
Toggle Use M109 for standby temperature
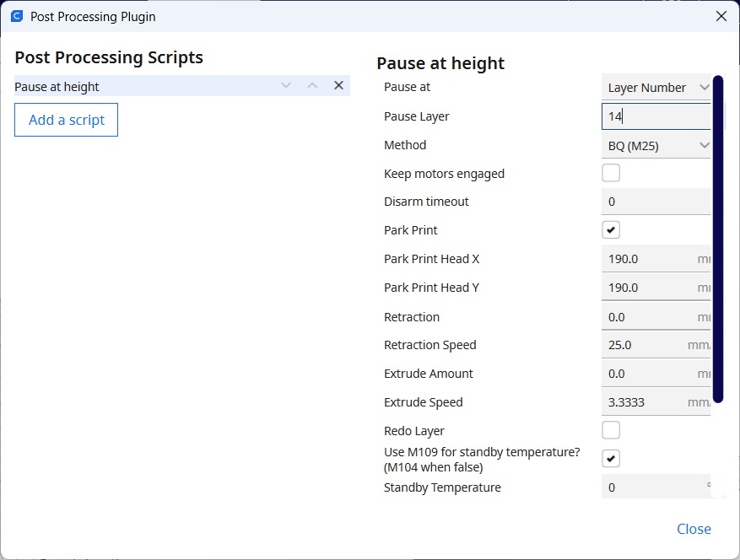(x=611, y=459)
